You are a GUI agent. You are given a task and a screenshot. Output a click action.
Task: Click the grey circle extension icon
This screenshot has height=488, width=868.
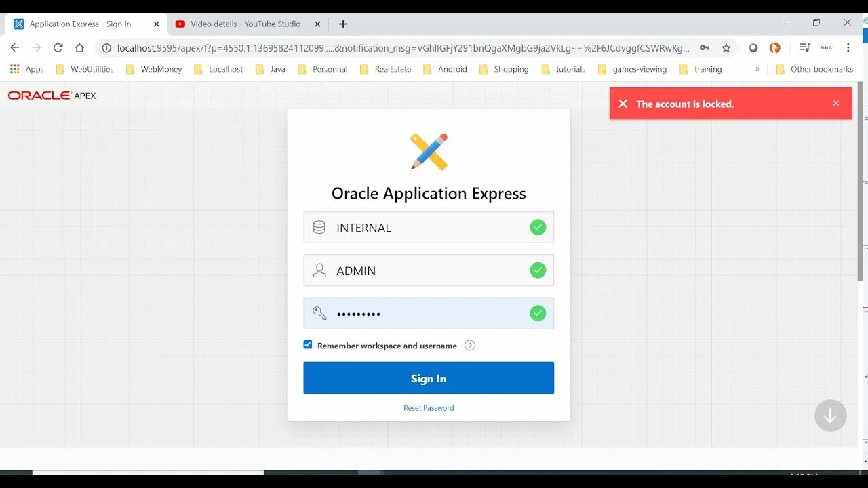tap(753, 48)
